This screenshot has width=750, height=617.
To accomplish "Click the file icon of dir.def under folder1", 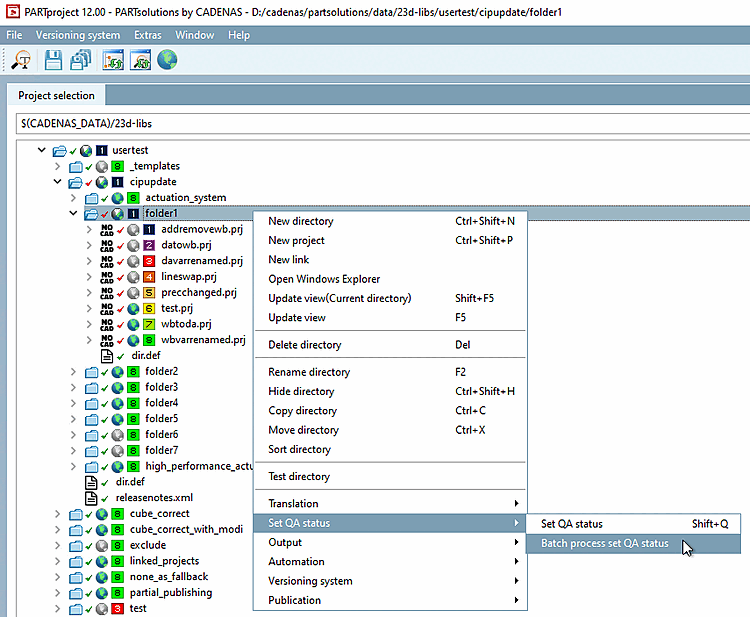I will [x=107, y=356].
